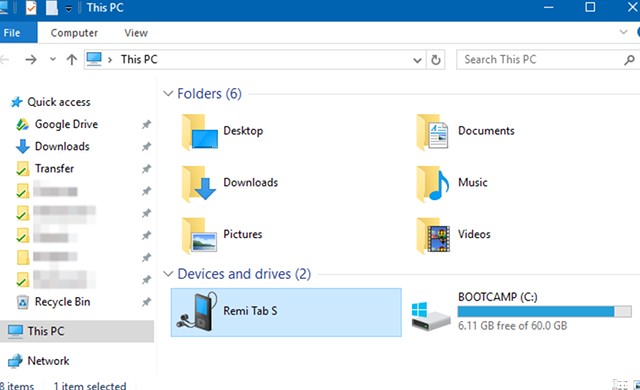This screenshot has height=390, width=640.
Task: Open Recycle Bin from Quick access
Action: pos(62,302)
